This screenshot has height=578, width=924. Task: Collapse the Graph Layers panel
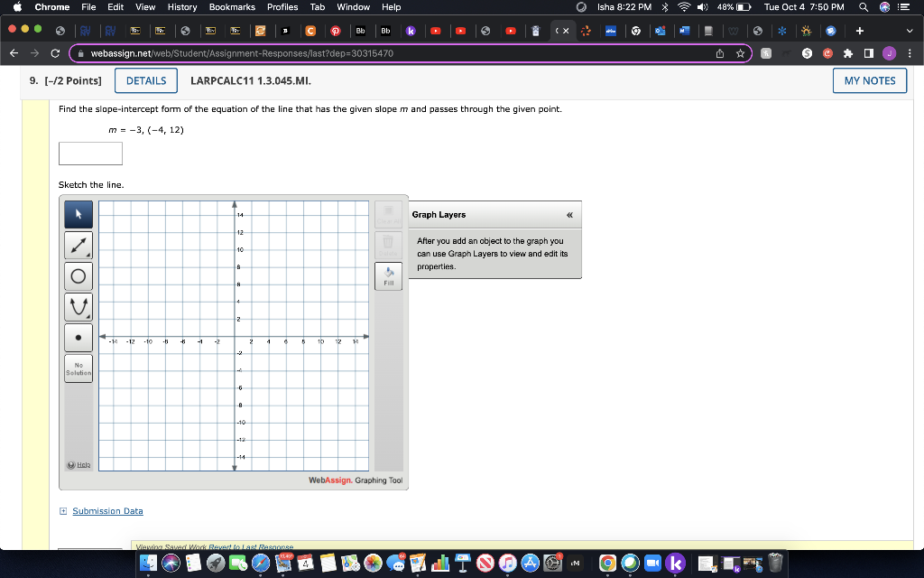click(x=569, y=215)
